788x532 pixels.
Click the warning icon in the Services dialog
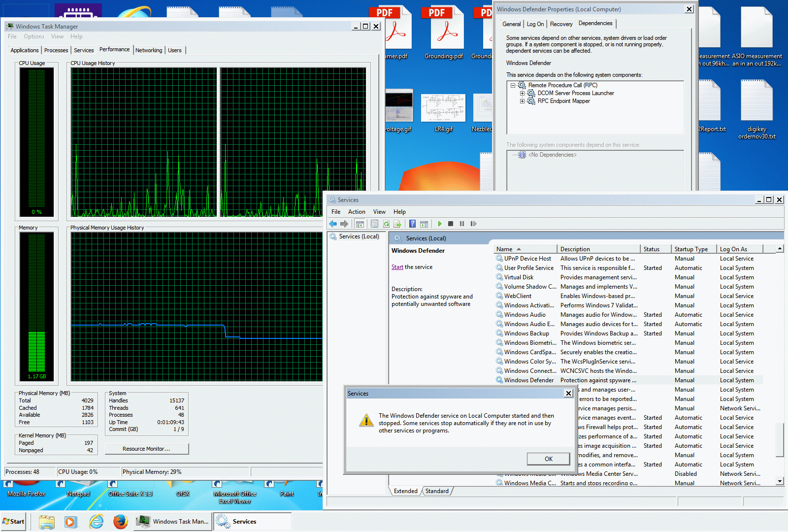point(366,421)
